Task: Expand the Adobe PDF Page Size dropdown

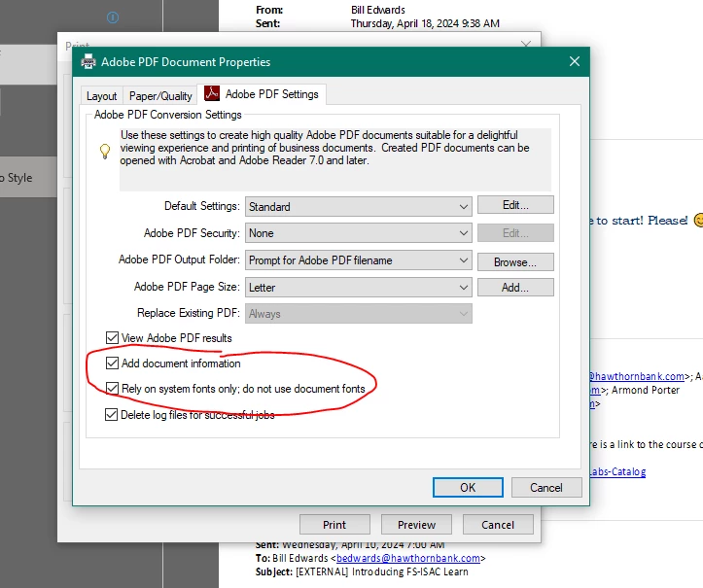Action: coord(358,288)
